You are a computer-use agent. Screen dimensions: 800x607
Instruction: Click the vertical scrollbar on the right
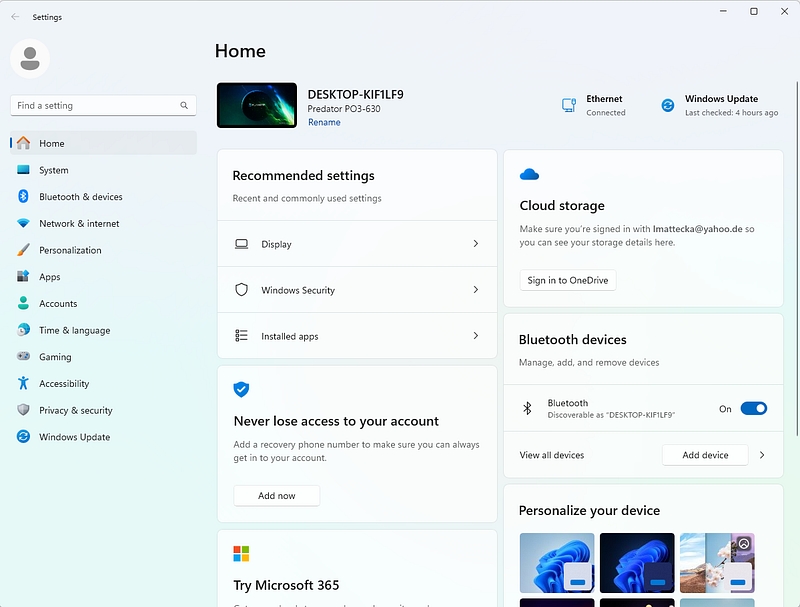point(797,259)
